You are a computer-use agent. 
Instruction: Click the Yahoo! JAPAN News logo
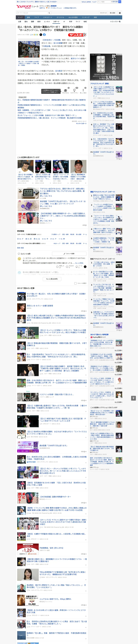tap(27, 7)
